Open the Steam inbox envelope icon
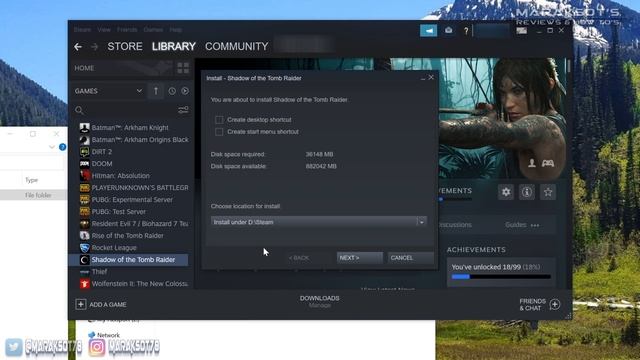 (x=449, y=31)
